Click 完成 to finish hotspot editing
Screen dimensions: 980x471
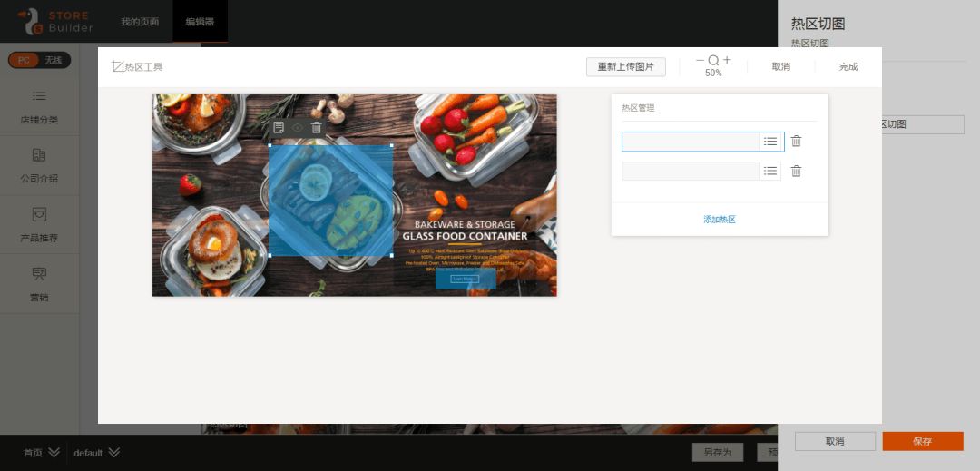pyautogui.click(x=848, y=67)
